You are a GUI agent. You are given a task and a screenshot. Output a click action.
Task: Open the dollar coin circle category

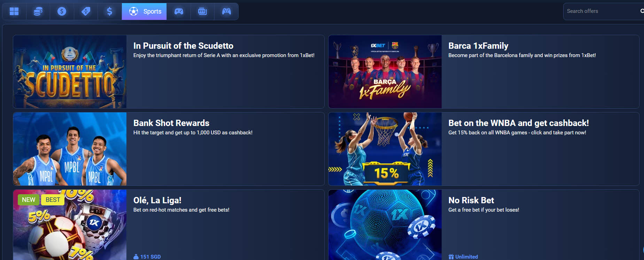point(62,11)
